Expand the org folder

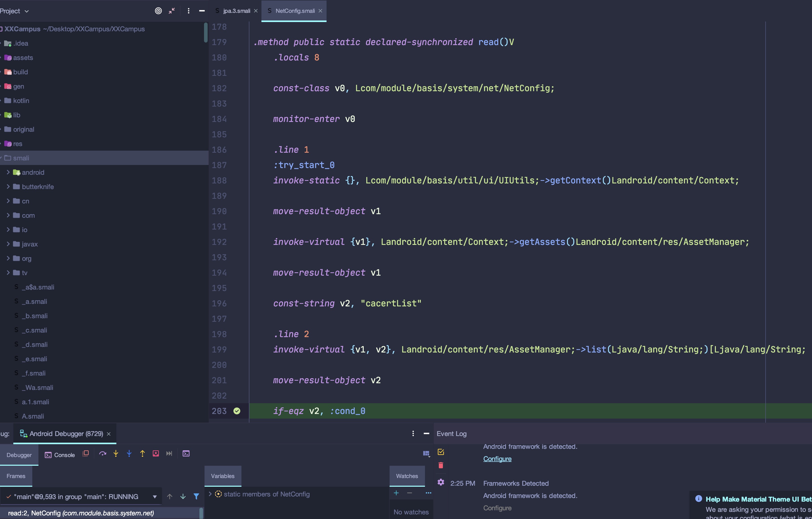coord(8,258)
